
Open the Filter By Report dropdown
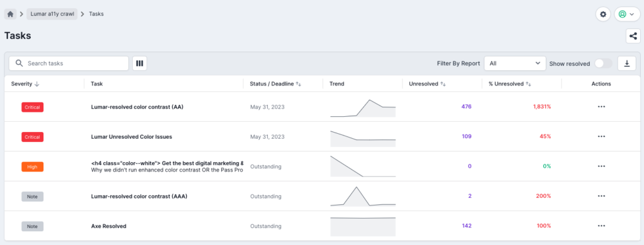point(515,63)
